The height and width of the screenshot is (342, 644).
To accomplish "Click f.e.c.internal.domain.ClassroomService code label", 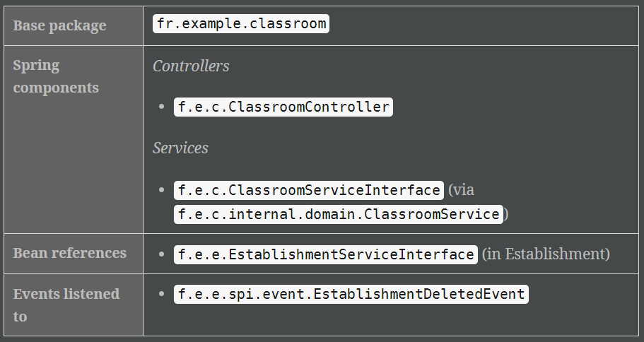I will pyautogui.click(x=339, y=214).
